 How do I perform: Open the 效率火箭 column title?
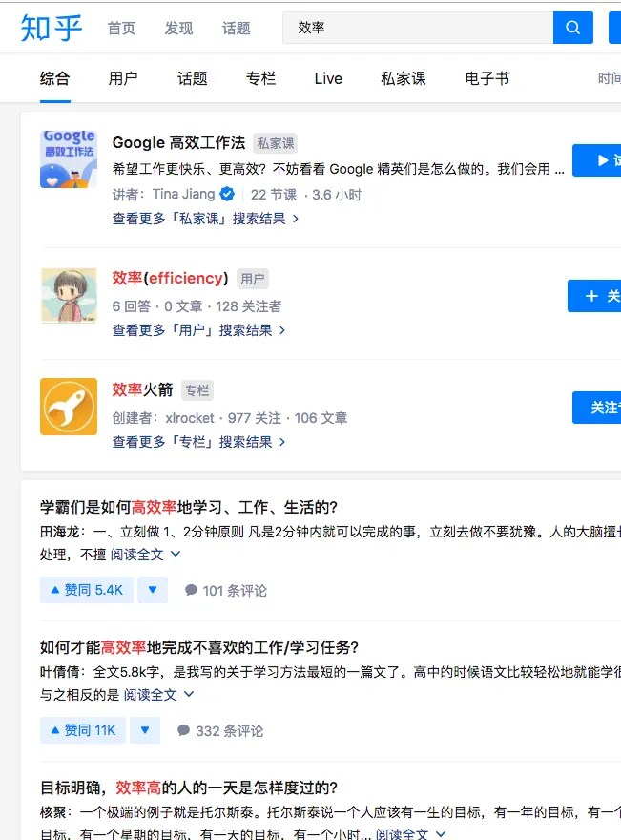pyautogui.click(x=142, y=389)
